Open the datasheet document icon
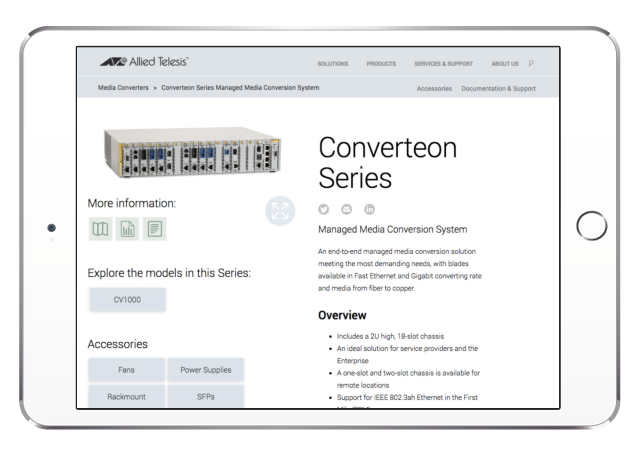Image resolution: width=638 pixels, height=454 pixels. 154,229
